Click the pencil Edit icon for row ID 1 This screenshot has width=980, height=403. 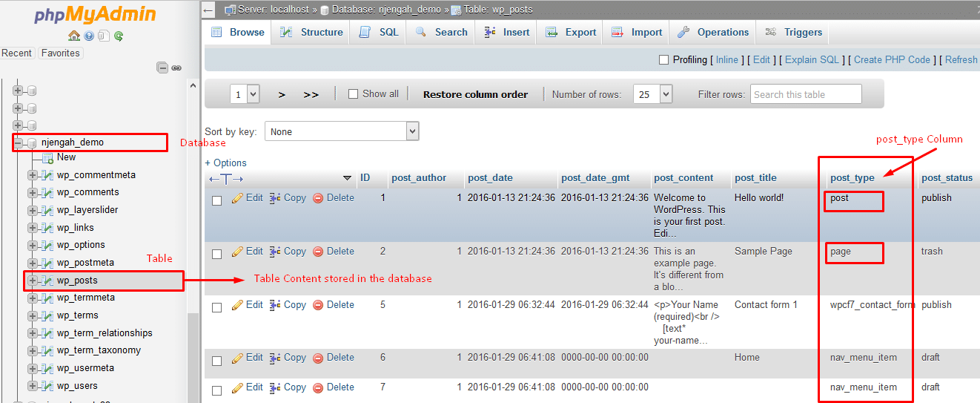[237, 198]
